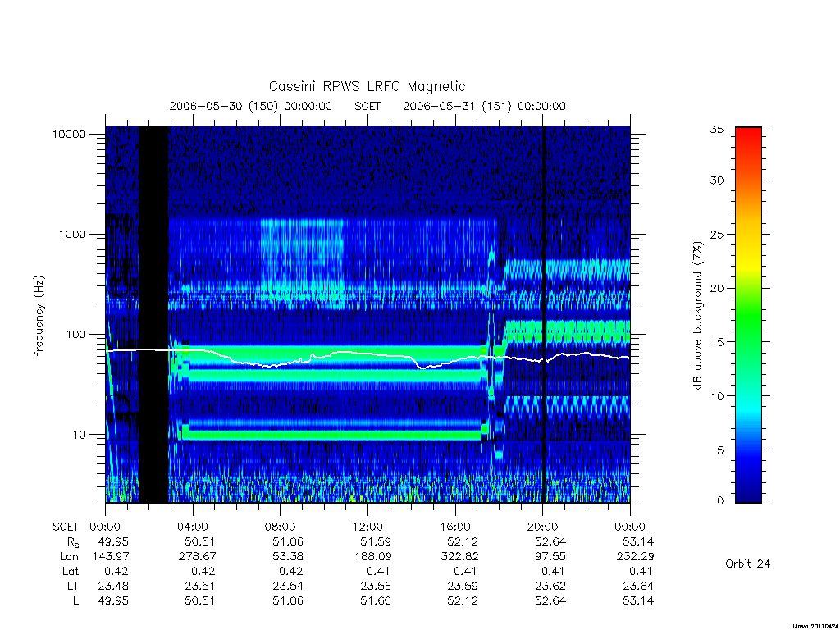Click the 'Lon' row label

[x=69, y=557]
